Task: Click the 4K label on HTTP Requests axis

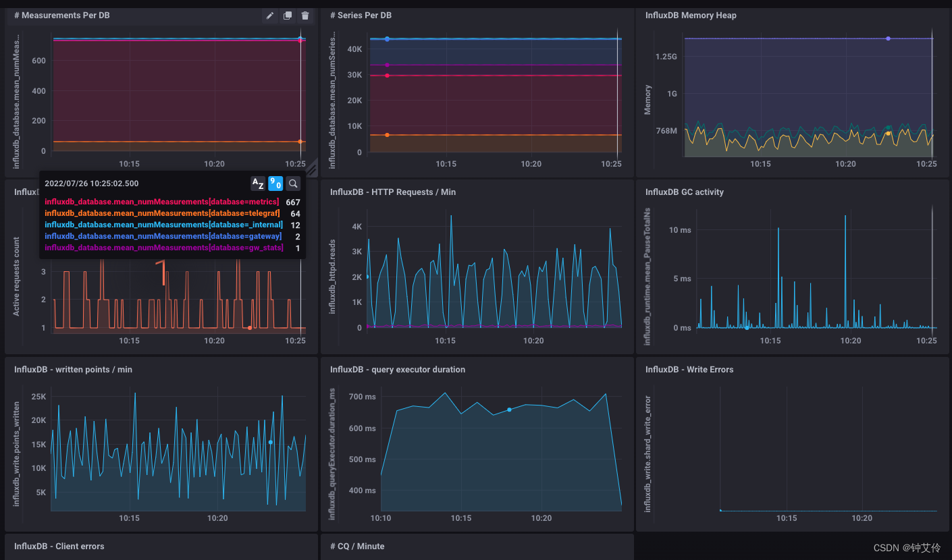Action: [x=357, y=227]
